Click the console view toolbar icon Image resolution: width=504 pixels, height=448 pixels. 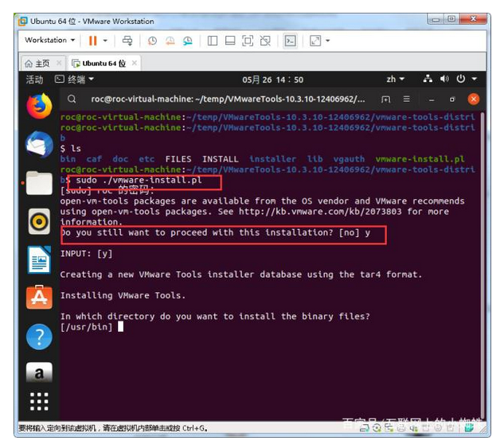click(x=291, y=41)
